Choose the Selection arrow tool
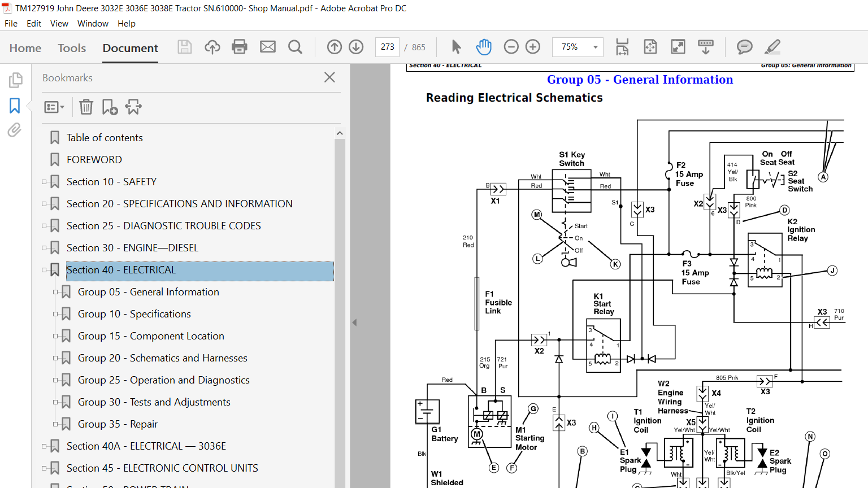Image resolution: width=868 pixels, height=488 pixels. (457, 47)
